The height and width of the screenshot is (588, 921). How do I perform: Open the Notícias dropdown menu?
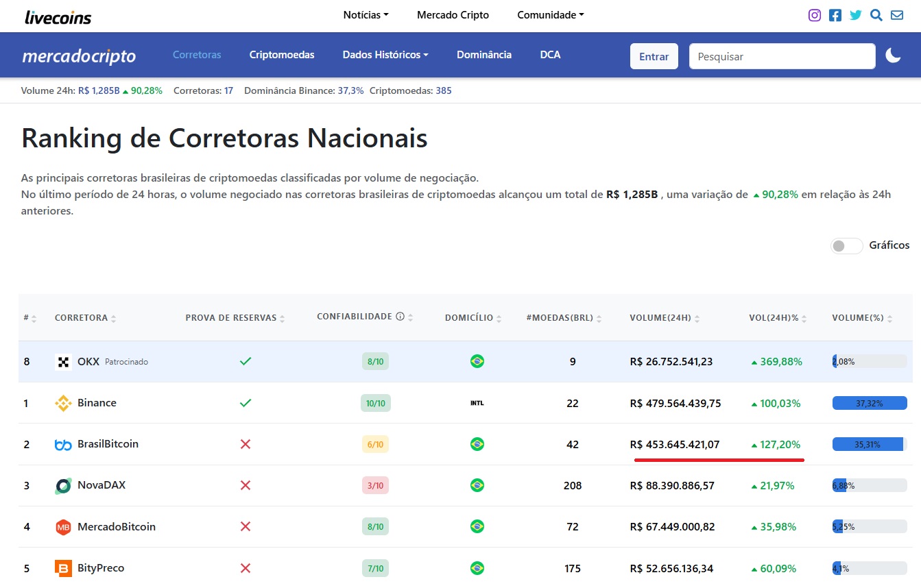(x=366, y=15)
